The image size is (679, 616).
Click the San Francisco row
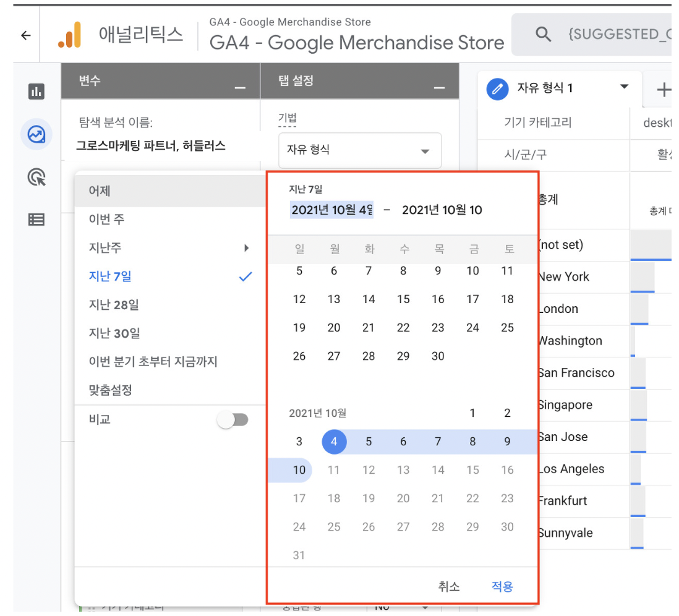coord(605,374)
